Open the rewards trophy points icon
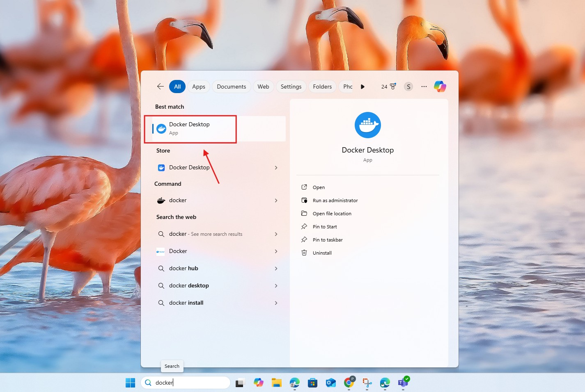This screenshot has height=392, width=585. (388, 87)
